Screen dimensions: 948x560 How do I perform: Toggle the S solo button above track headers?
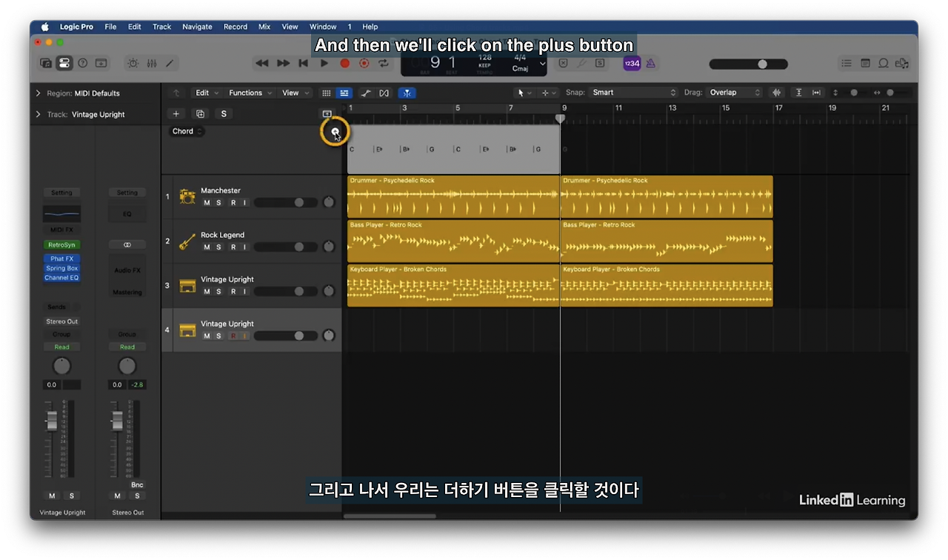click(224, 113)
